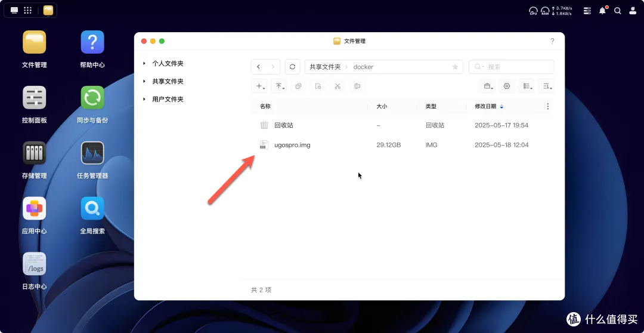The height and width of the screenshot is (333, 644).
Task: Open the help question mark icon
Action: point(552,41)
